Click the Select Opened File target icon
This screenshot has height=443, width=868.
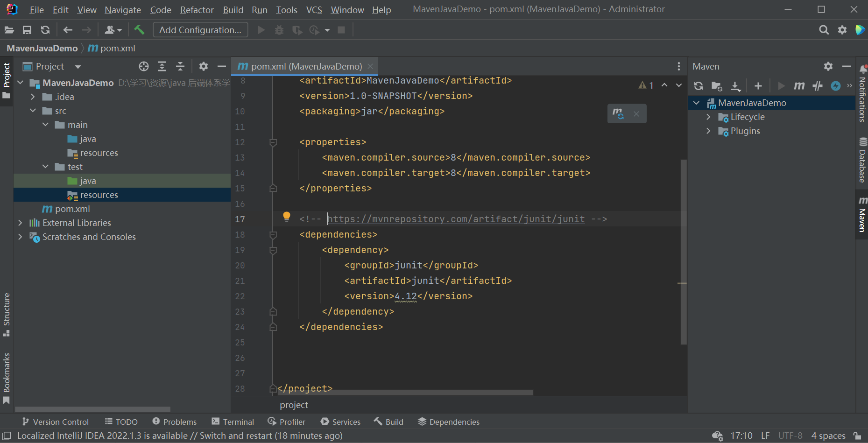pos(144,66)
